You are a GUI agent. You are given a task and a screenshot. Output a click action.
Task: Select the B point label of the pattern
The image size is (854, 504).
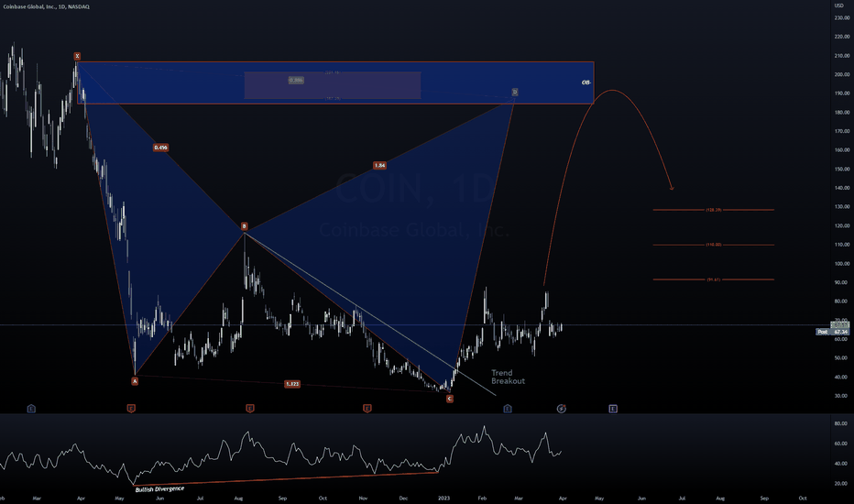[x=244, y=226]
